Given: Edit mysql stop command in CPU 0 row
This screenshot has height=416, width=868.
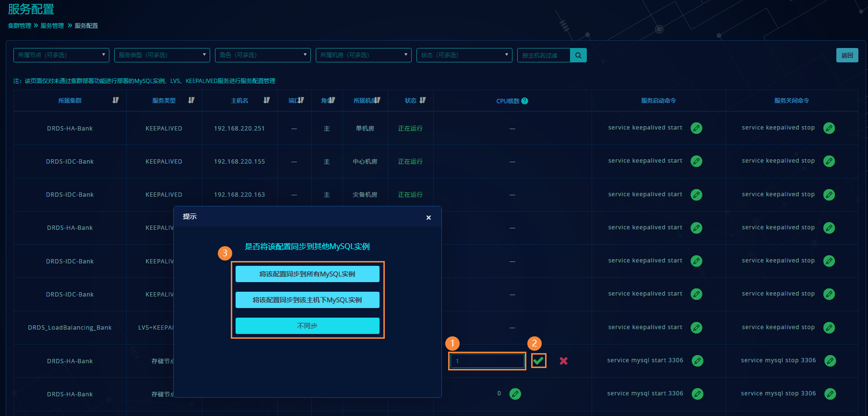Looking at the screenshot, I should click(x=830, y=394).
